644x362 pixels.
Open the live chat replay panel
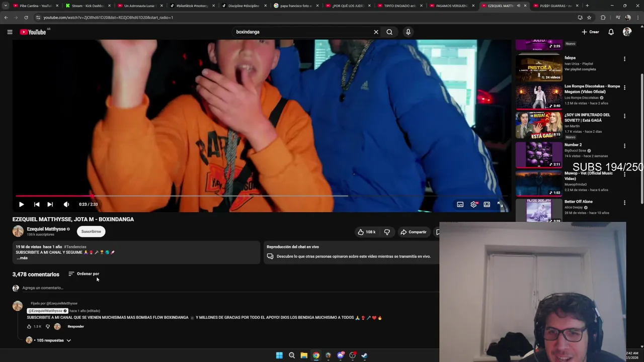(x=351, y=252)
